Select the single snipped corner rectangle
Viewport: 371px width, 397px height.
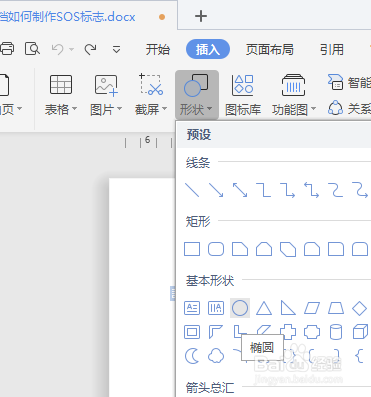[x=240, y=249]
